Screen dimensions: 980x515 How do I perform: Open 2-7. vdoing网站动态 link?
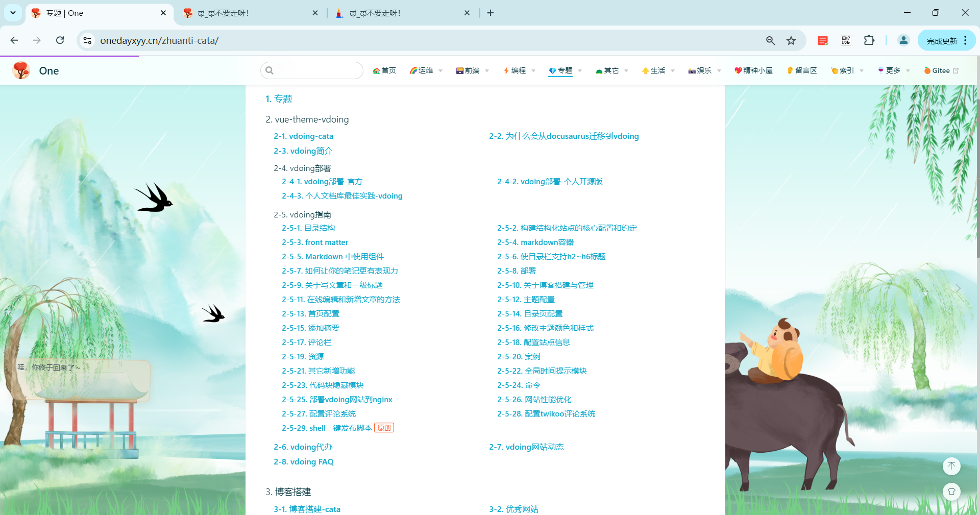[526, 447]
